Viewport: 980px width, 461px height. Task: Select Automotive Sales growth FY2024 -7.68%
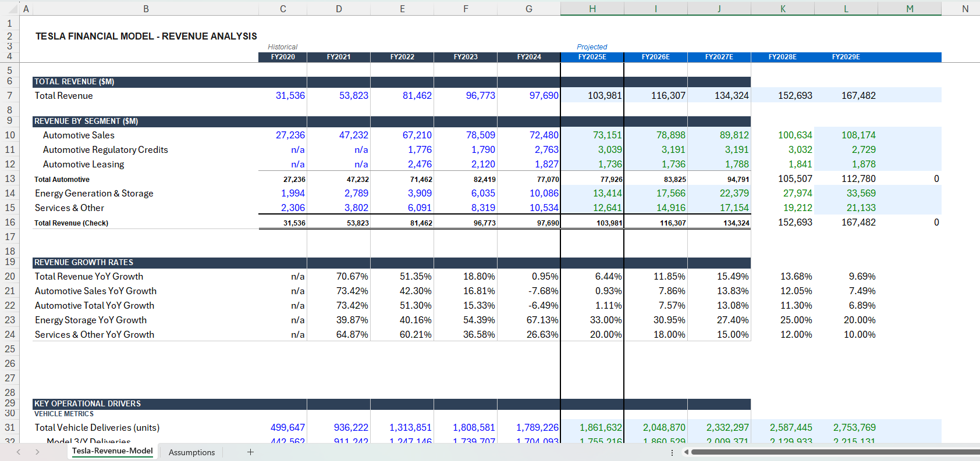coord(543,291)
